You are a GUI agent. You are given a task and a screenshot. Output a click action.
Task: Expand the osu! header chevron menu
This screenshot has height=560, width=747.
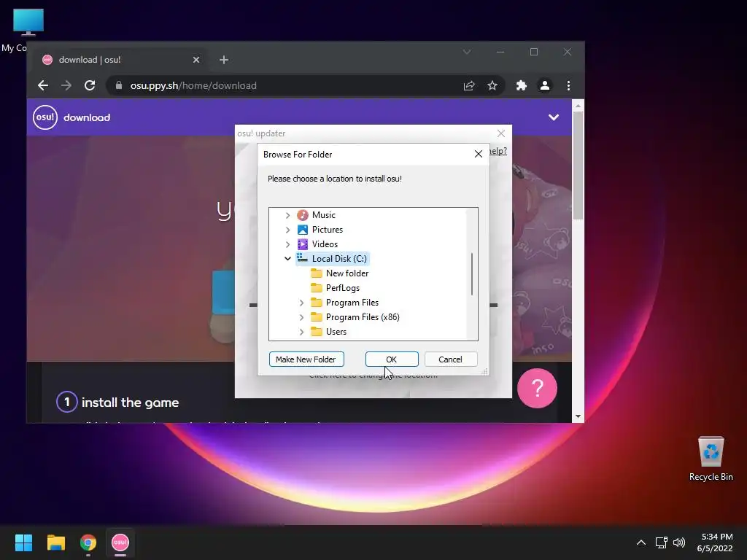554,117
